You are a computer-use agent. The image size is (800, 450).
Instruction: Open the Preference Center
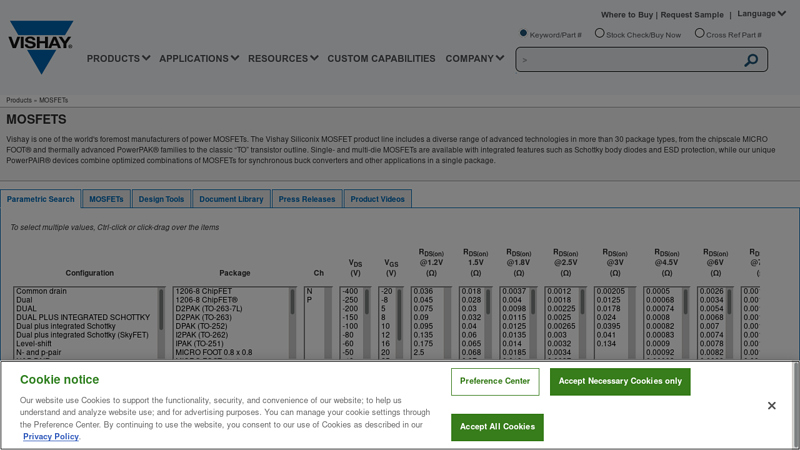click(x=495, y=382)
